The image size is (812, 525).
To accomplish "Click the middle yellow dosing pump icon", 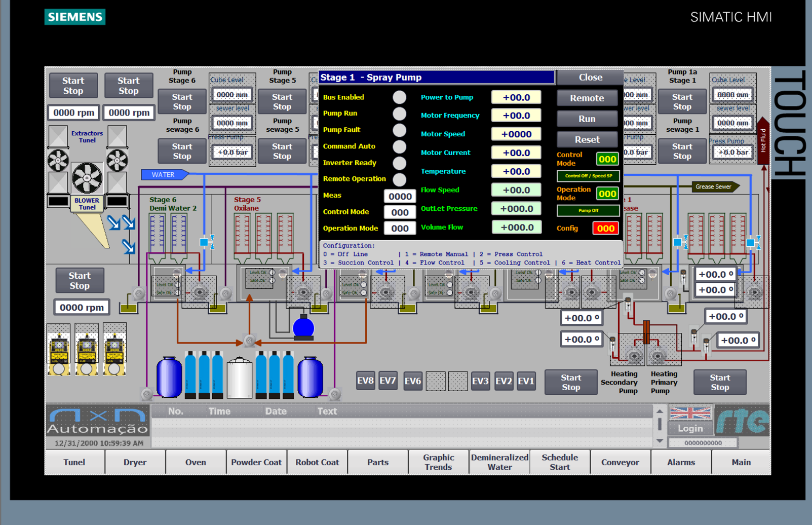I will 87,351.
